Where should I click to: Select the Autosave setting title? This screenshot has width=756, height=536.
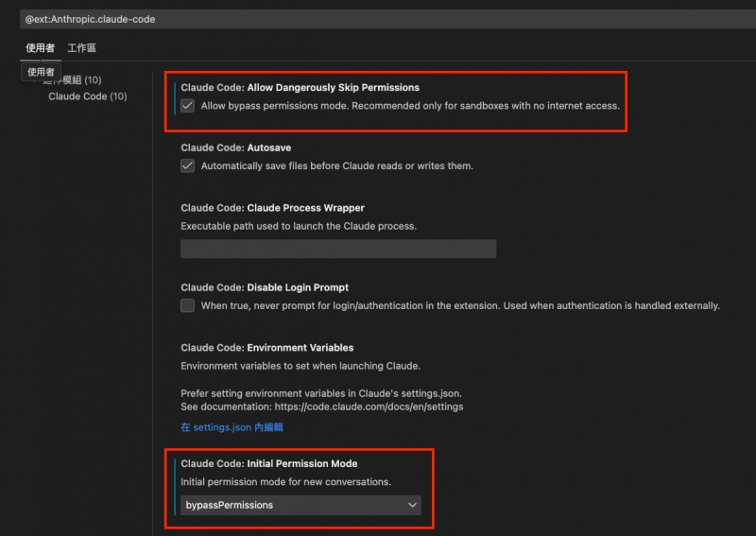pos(235,148)
